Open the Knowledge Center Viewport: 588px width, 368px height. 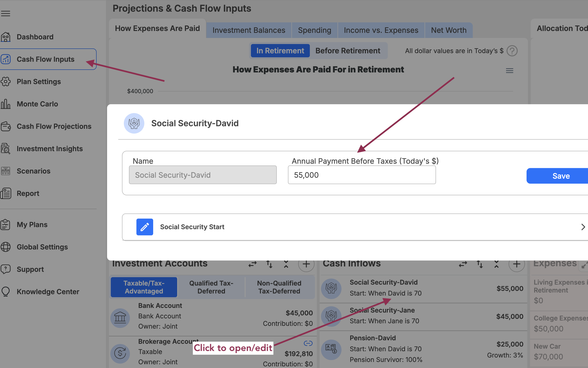click(x=48, y=292)
